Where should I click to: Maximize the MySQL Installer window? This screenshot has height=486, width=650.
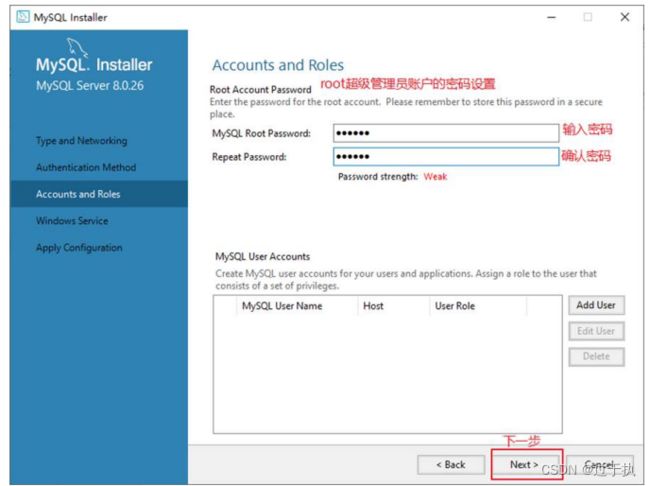tap(588, 17)
